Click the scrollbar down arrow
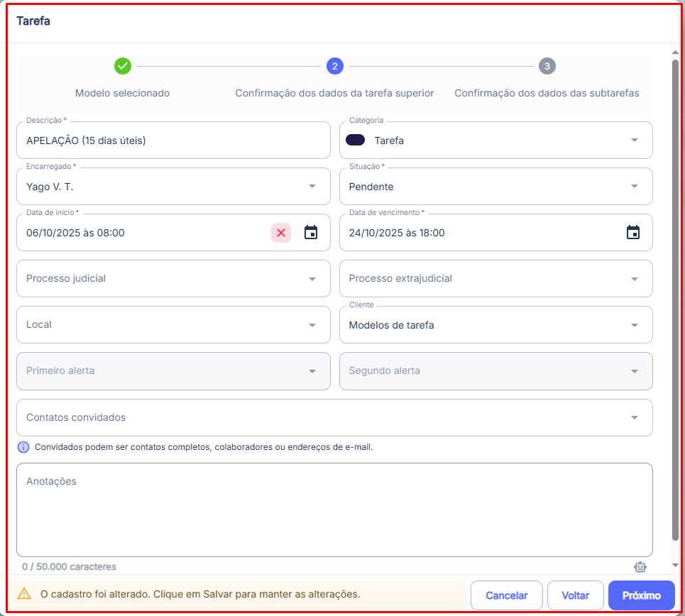Viewport: 685px width, 616px height. point(675,566)
